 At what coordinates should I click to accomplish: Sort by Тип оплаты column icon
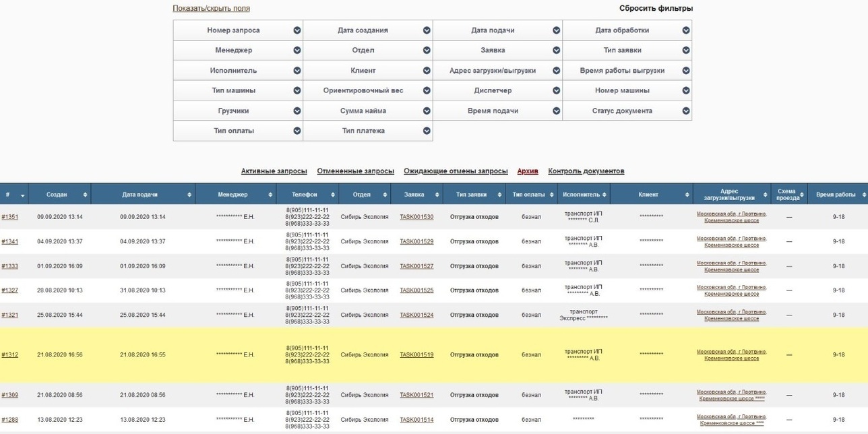[x=551, y=195]
